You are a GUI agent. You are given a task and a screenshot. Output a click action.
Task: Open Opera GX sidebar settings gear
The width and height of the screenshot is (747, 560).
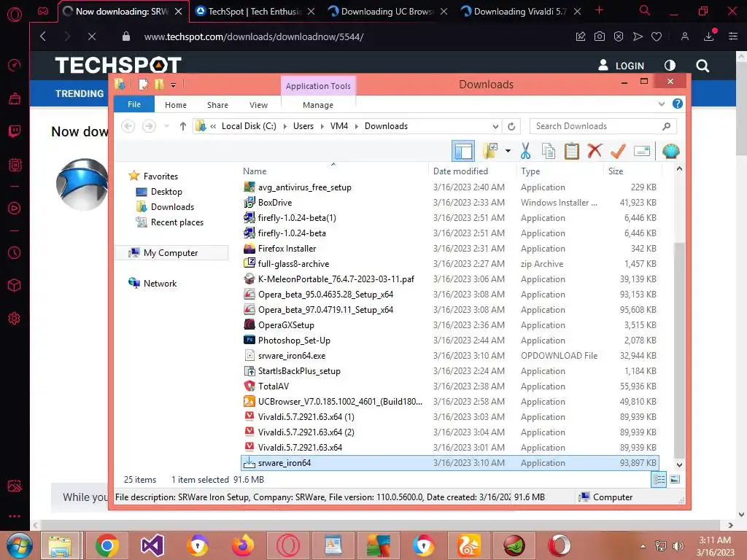[x=15, y=319]
